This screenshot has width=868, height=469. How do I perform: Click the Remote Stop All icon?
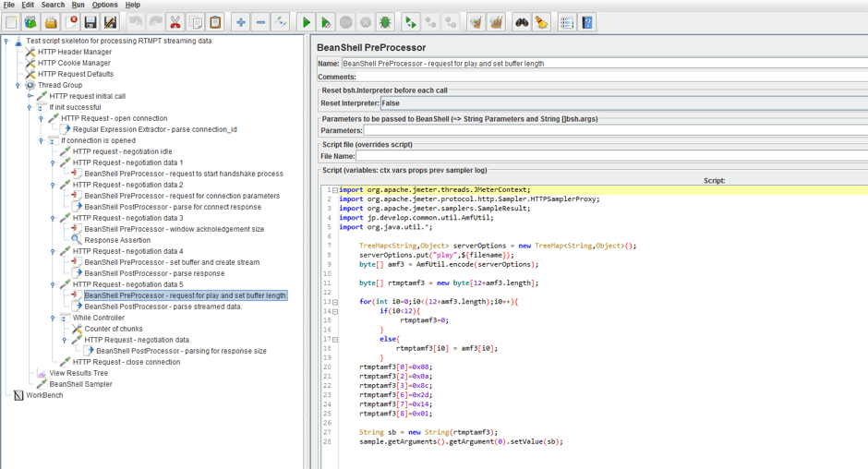[430, 23]
